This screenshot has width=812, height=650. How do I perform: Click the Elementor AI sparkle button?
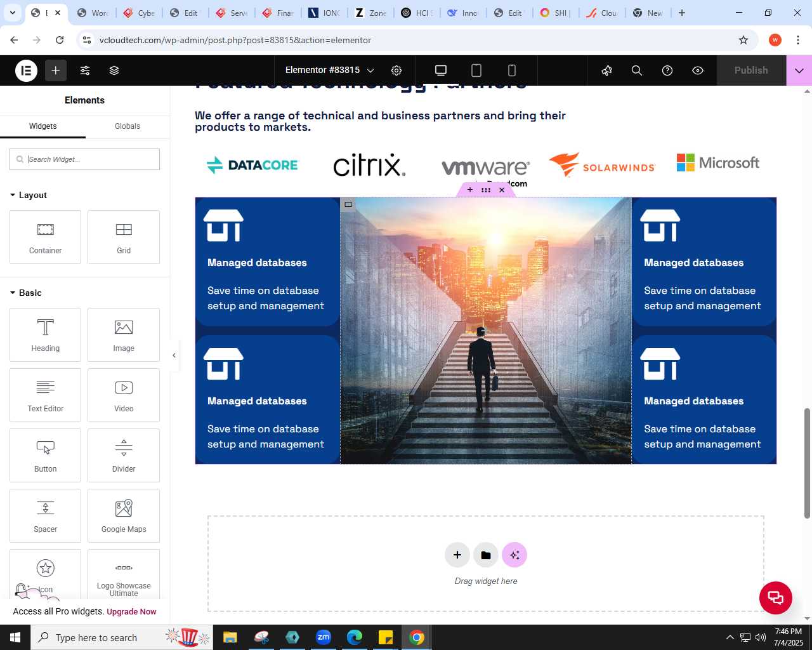click(x=514, y=555)
